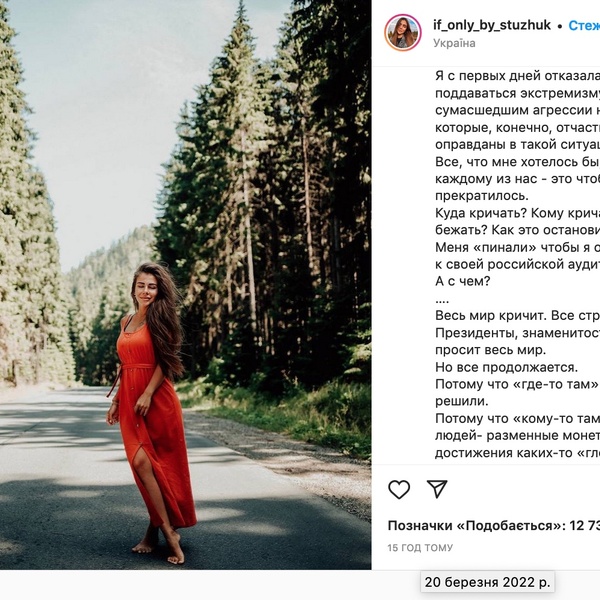Click the caption line starting 'Куда кричать?'

click(517, 212)
